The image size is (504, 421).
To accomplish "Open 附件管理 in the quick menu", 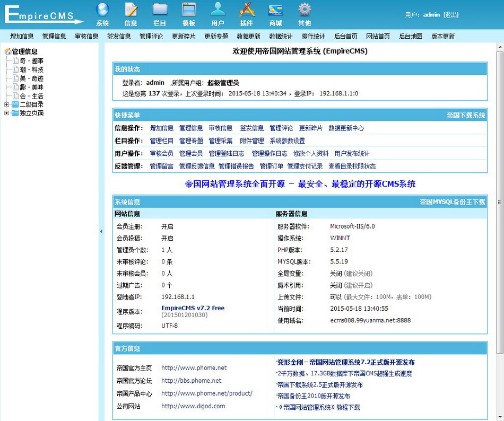I will (x=251, y=141).
